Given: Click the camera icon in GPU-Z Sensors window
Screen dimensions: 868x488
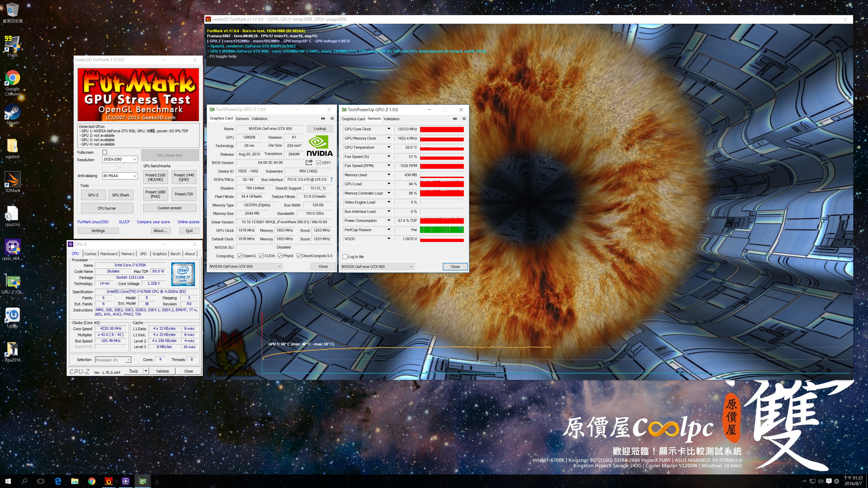Looking at the screenshot, I should 455,119.
